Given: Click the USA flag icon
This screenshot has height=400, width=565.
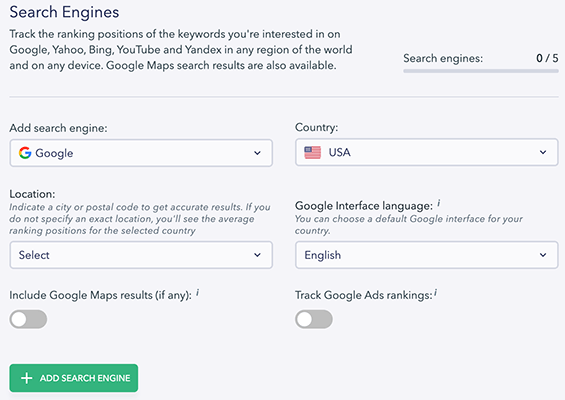Looking at the screenshot, I should (312, 152).
